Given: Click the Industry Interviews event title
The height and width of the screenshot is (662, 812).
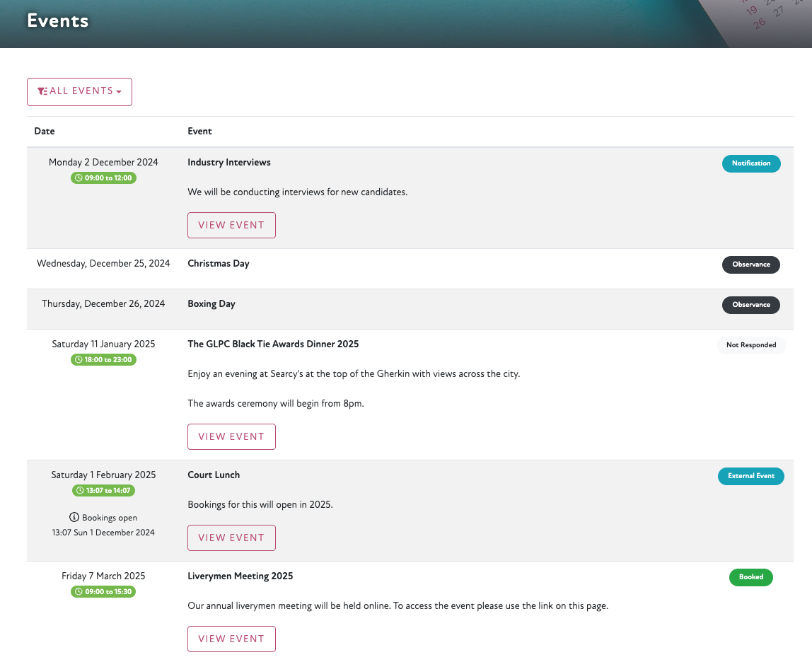Looking at the screenshot, I should pyautogui.click(x=229, y=163).
